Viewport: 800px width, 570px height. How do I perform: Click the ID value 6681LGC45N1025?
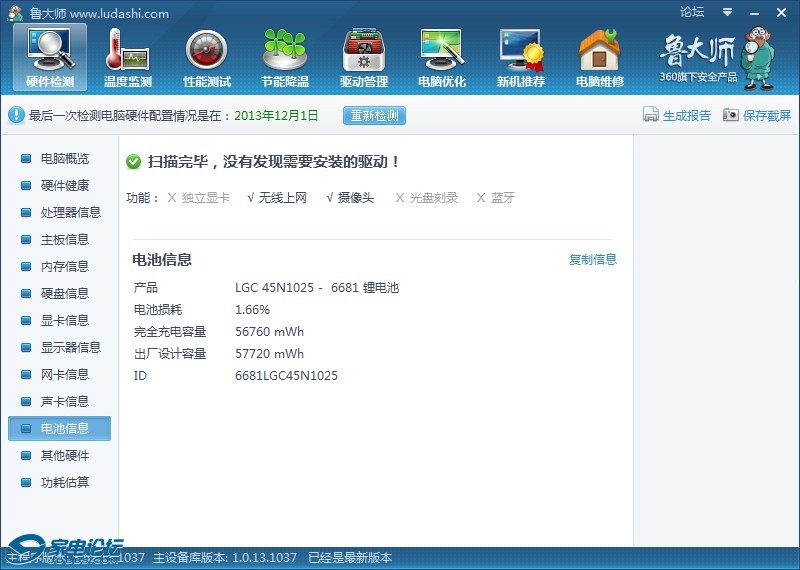286,376
